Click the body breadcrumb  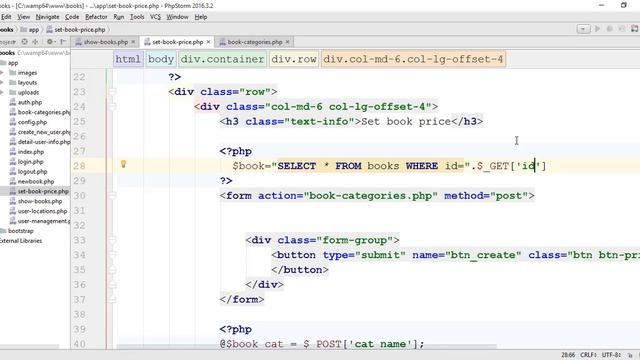coord(161,59)
